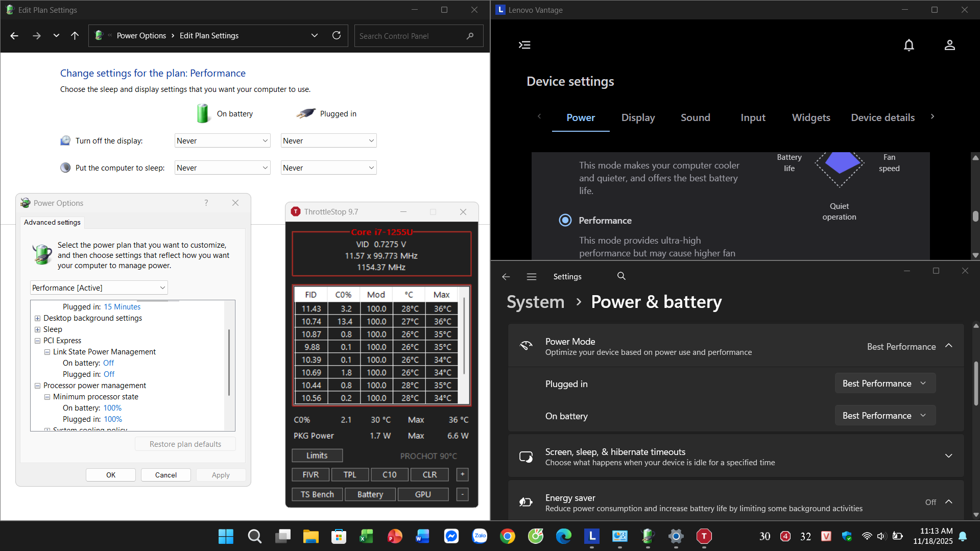Viewport: 980px width, 551px height.
Task: Click the Settings app search icon
Action: pyautogui.click(x=622, y=276)
